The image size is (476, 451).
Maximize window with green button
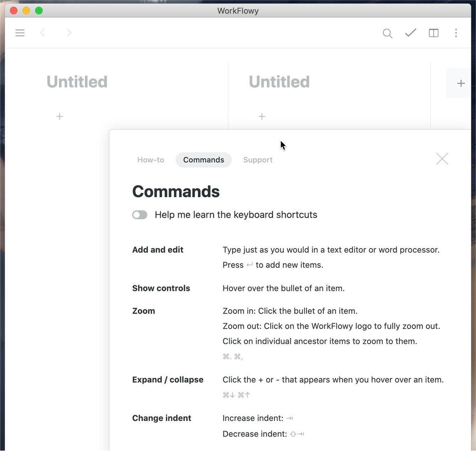[x=39, y=11]
